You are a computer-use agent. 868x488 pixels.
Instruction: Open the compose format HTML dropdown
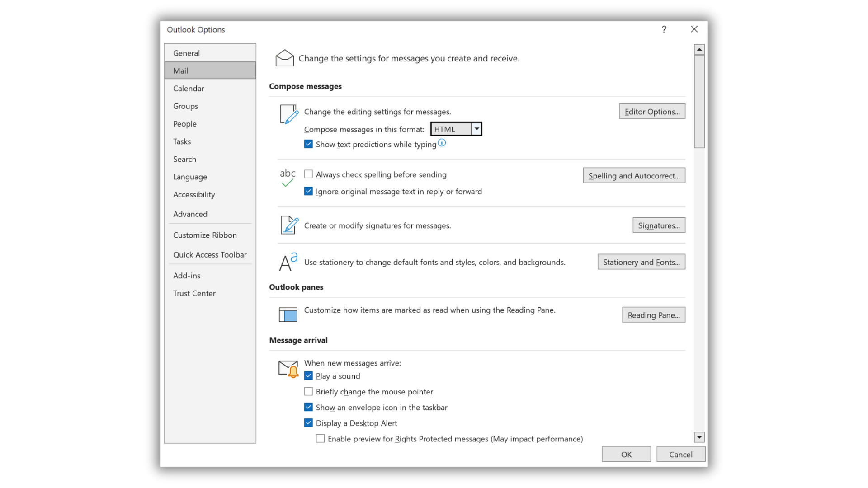click(476, 129)
